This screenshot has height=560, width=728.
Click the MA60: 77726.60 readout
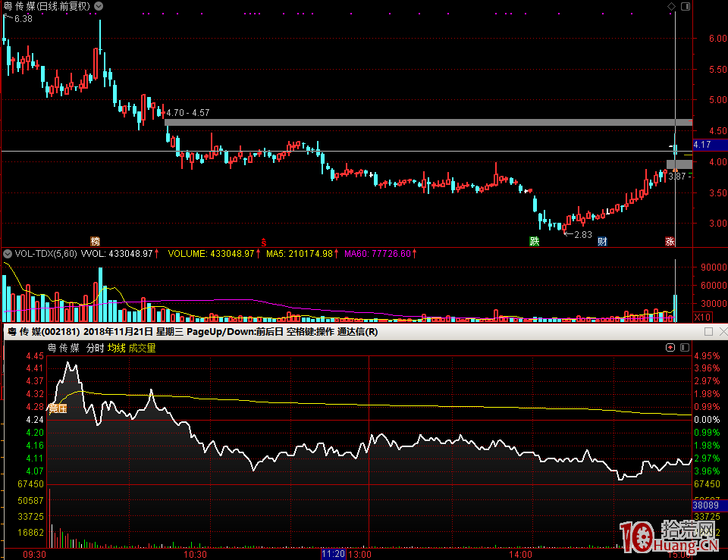coord(378,254)
